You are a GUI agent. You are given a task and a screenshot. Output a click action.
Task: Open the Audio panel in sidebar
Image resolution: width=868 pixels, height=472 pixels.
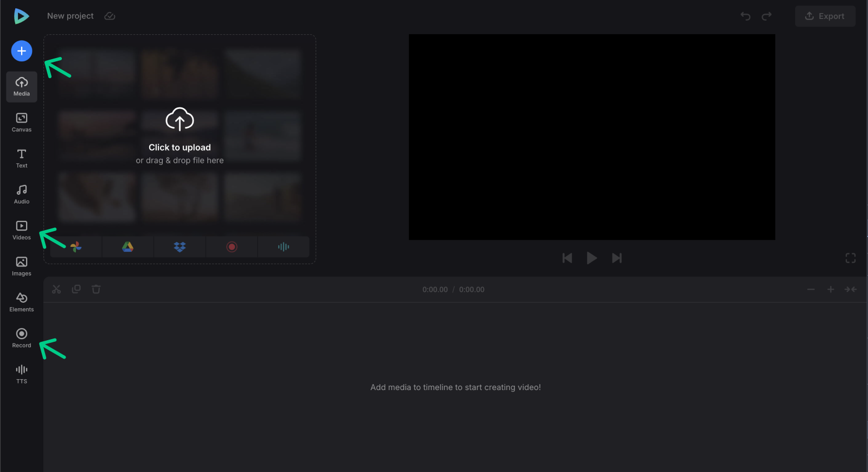(22, 194)
